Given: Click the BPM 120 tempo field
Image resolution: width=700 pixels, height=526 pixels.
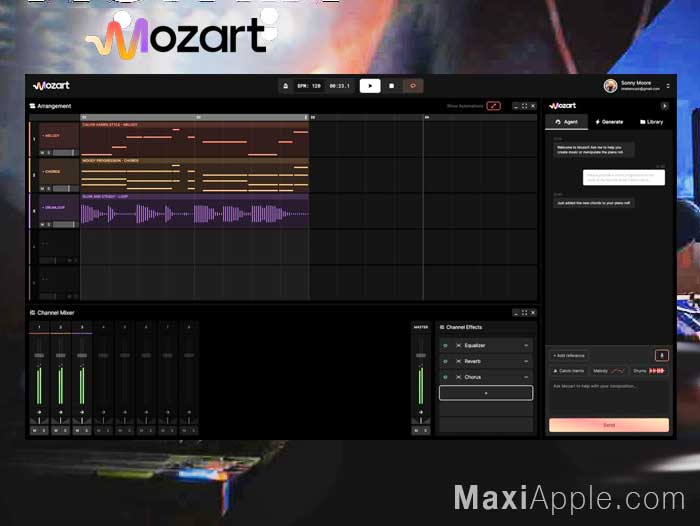Looking at the screenshot, I should (x=309, y=86).
